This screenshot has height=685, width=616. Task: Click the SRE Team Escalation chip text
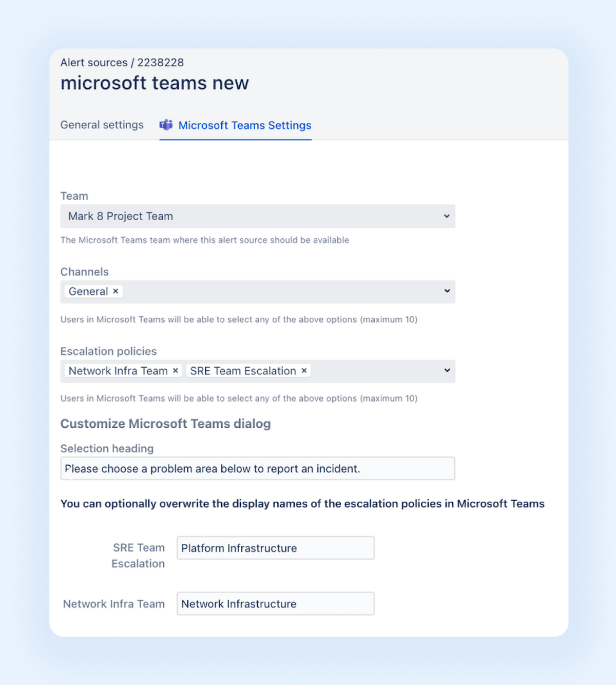tap(241, 370)
